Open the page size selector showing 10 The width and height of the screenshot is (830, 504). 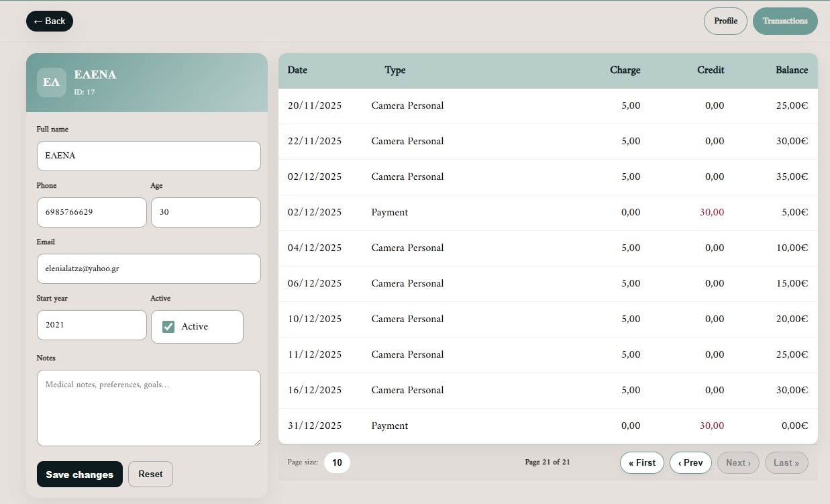tap(337, 462)
